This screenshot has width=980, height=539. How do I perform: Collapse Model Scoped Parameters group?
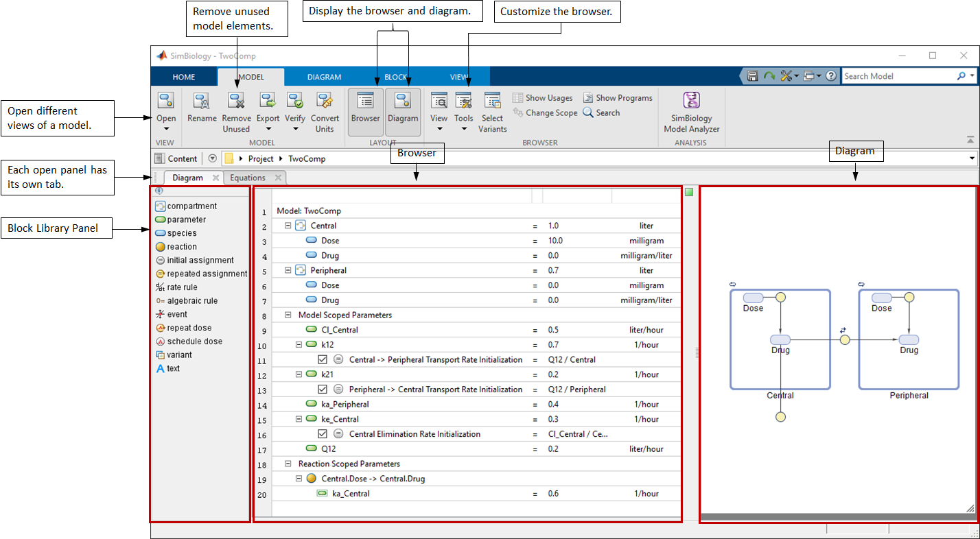coord(288,315)
